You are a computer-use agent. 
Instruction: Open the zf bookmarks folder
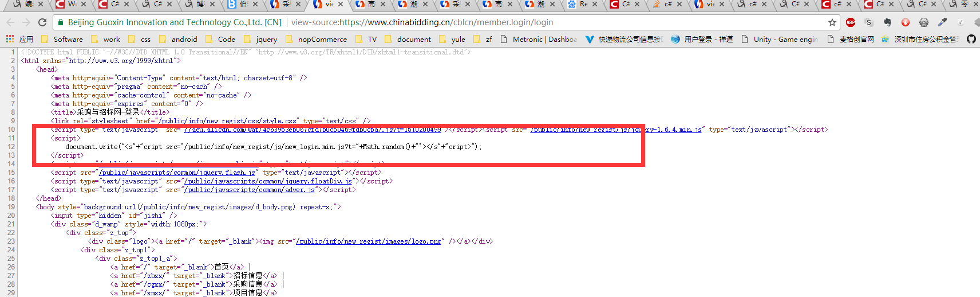tap(483, 39)
